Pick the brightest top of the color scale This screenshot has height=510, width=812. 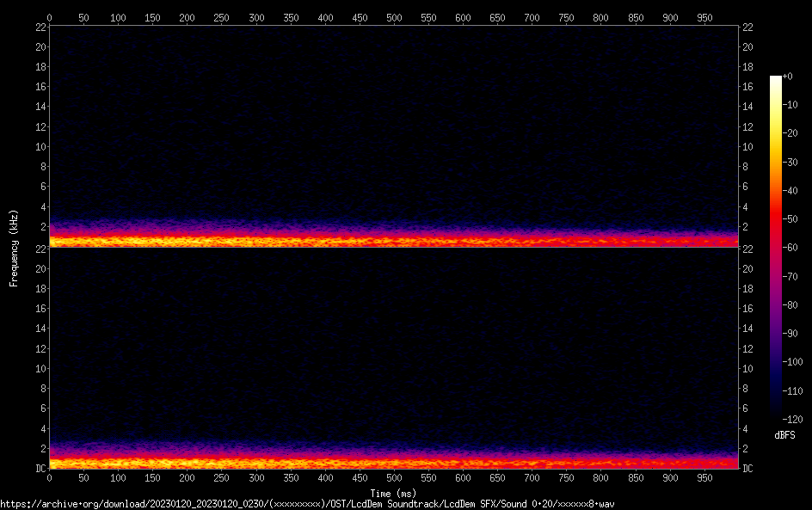pyautogui.click(x=776, y=78)
